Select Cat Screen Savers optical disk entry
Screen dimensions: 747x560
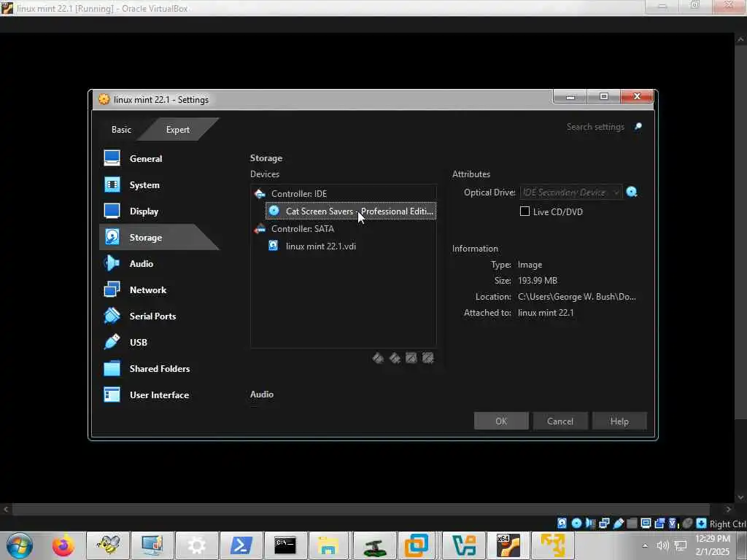click(351, 211)
